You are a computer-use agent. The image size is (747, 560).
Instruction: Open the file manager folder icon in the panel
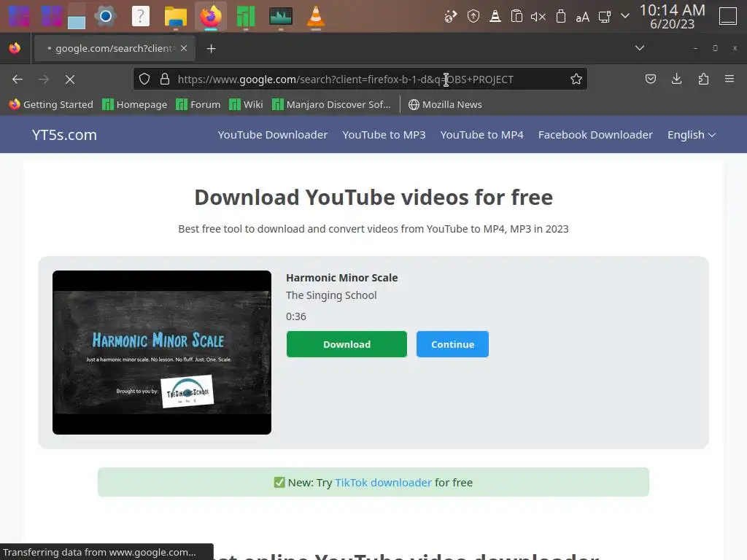tap(175, 16)
